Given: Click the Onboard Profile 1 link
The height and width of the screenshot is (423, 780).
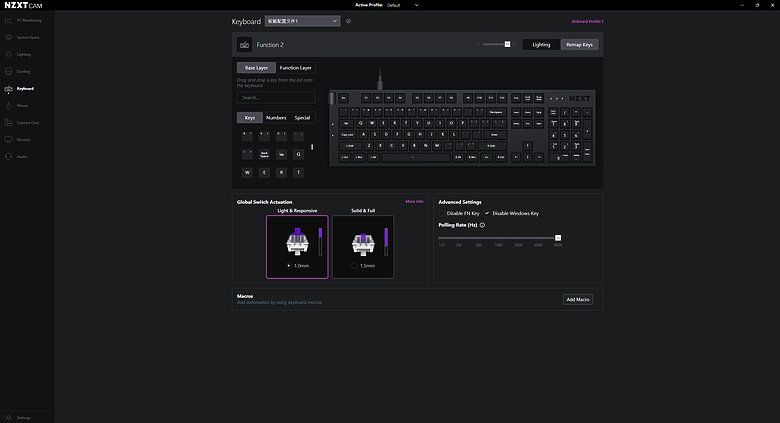Looking at the screenshot, I should click(587, 21).
